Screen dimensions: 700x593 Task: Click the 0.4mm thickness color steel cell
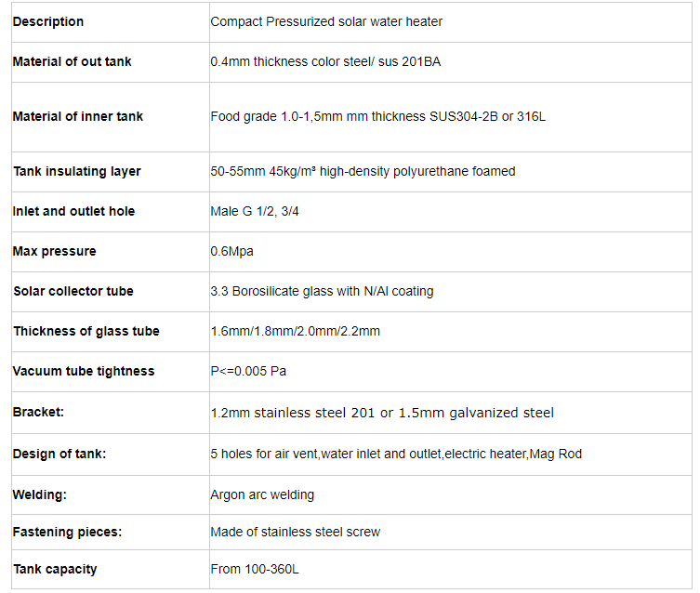coord(325,61)
